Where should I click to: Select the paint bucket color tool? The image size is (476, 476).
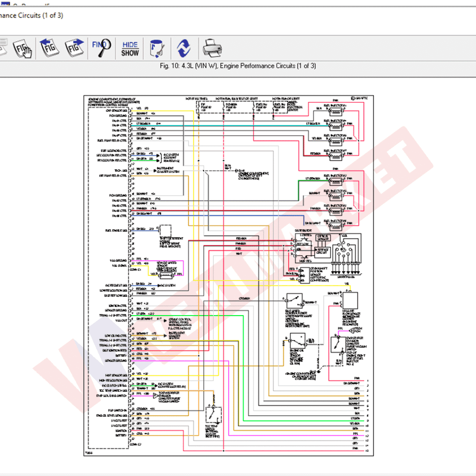pyautogui.click(x=157, y=48)
